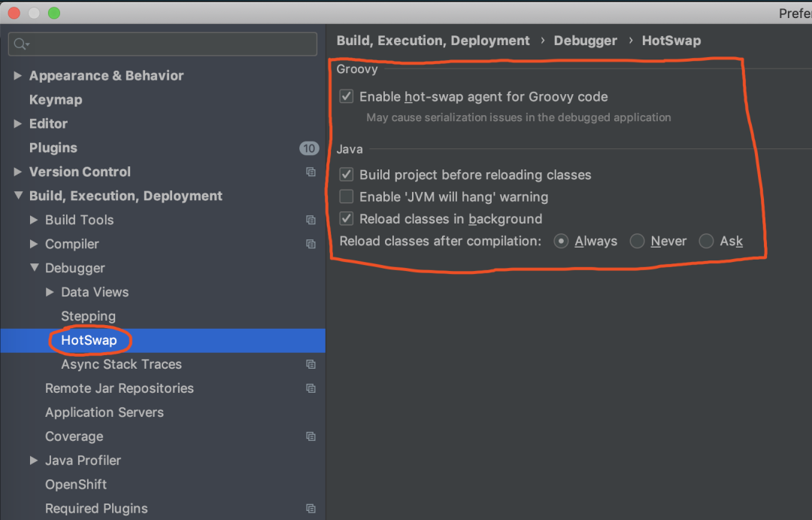812x520 pixels.
Task: Select Data Views tree item
Action: pos(95,293)
